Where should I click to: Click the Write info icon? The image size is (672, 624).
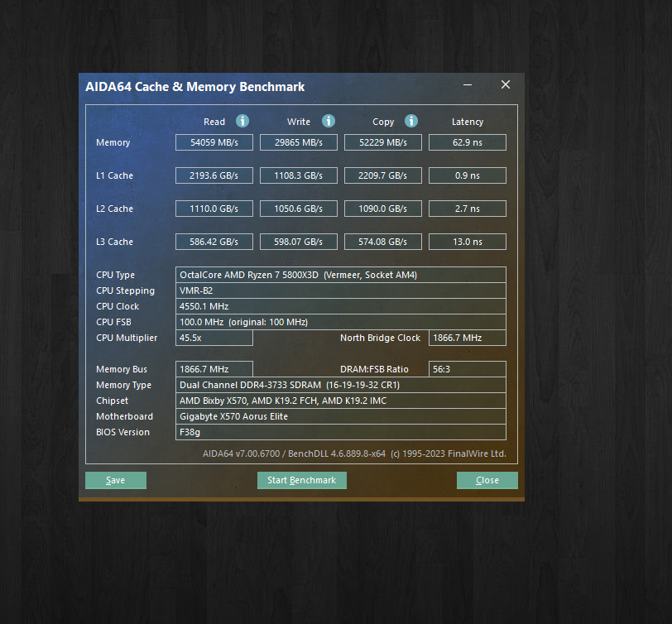[329, 122]
